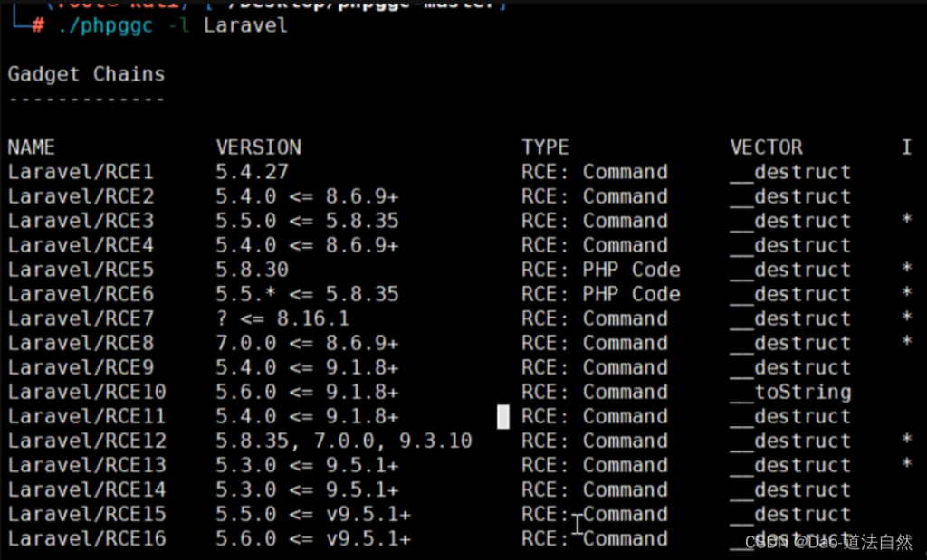Viewport: 927px width, 560px height.
Task: Click the ./phpggc command text
Action: coord(105,26)
